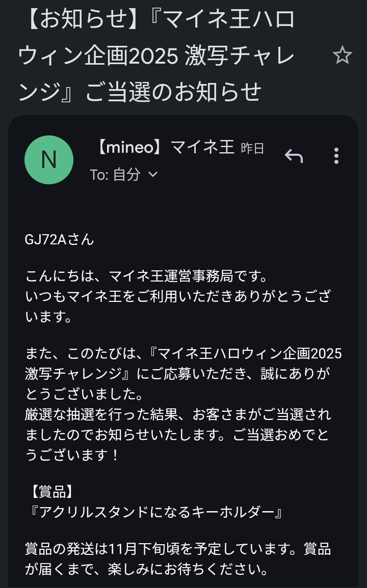
Task: Tap the line starting 厳選な抽選を行った結果
Action: [178, 415]
